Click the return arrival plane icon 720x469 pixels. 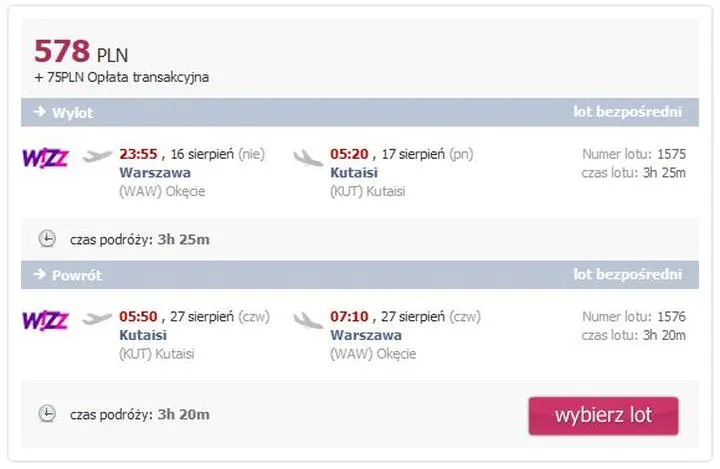tap(309, 320)
